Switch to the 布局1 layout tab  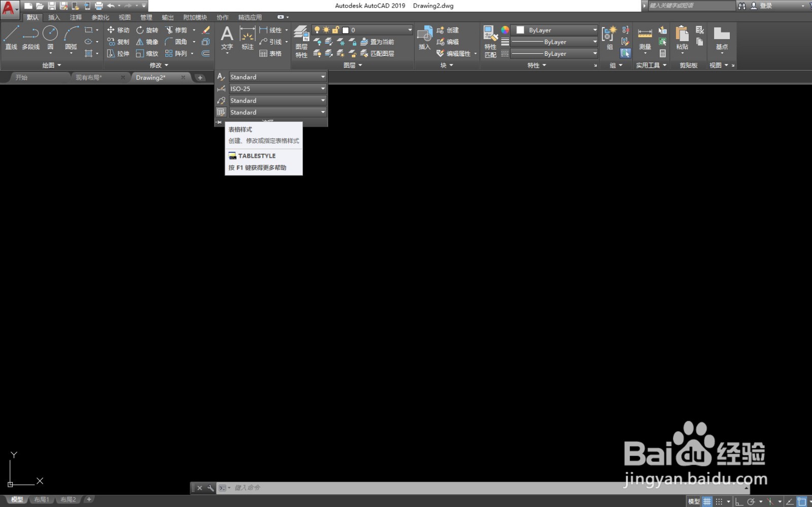tap(42, 500)
